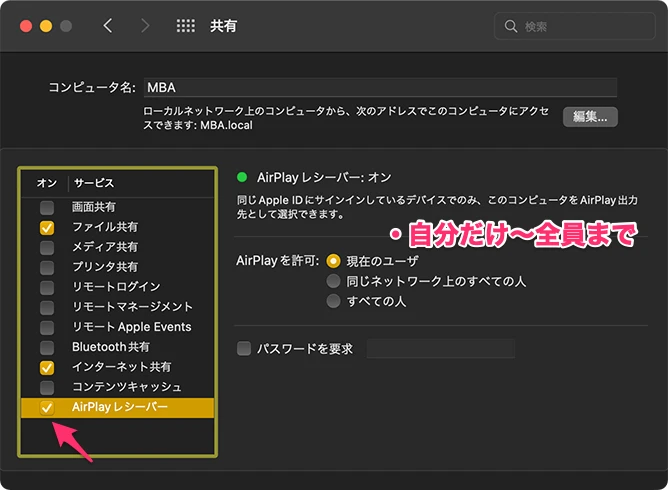The width and height of the screenshot is (668, 490).
Task: Uncheck the ファイル共有 checkbox
Action: (47, 228)
